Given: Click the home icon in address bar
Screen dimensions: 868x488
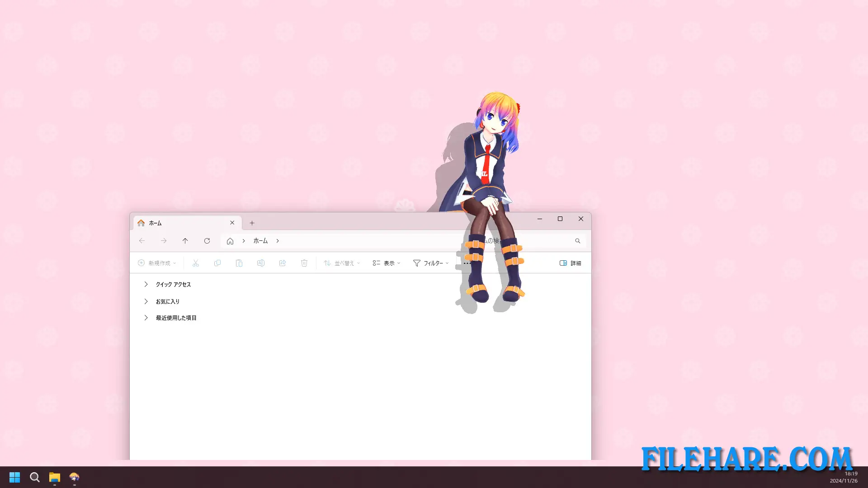Looking at the screenshot, I should click(230, 241).
